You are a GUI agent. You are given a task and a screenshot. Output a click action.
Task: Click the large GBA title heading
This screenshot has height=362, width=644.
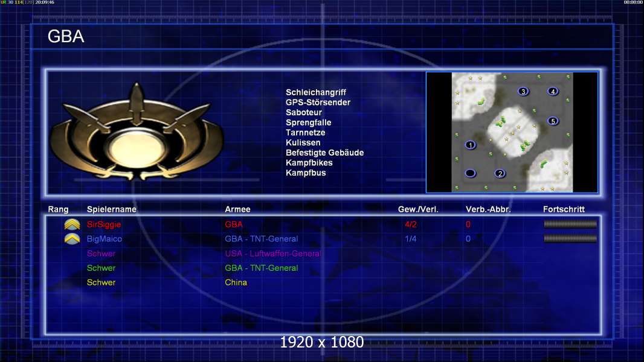tap(66, 36)
